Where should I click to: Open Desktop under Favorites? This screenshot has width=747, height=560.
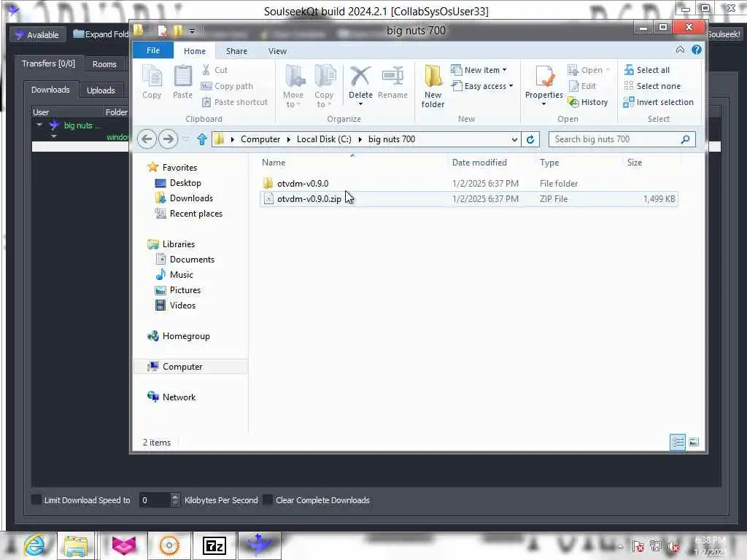coord(178,183)
